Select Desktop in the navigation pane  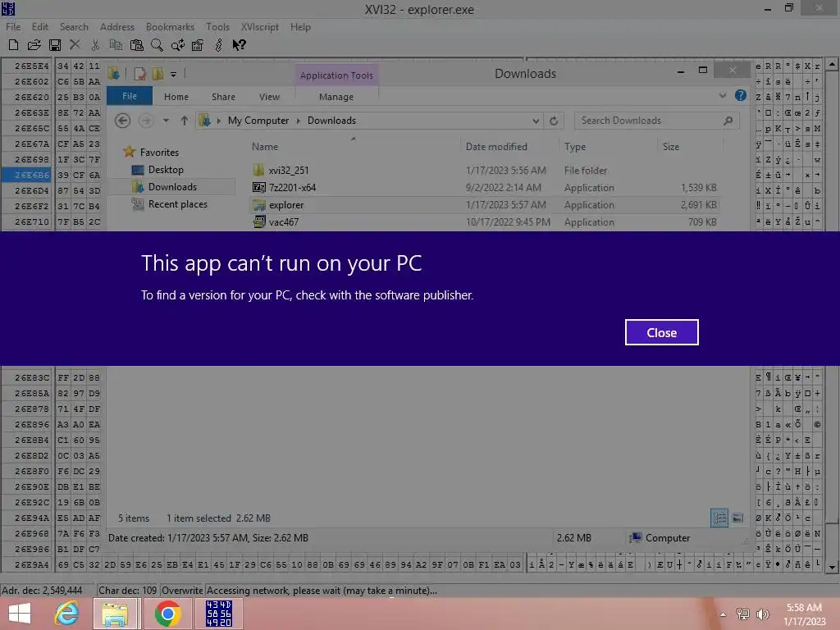click(166, 169)
